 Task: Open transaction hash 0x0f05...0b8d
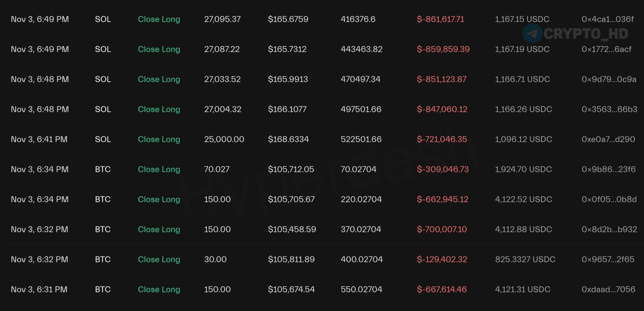(x=609, y=199)
